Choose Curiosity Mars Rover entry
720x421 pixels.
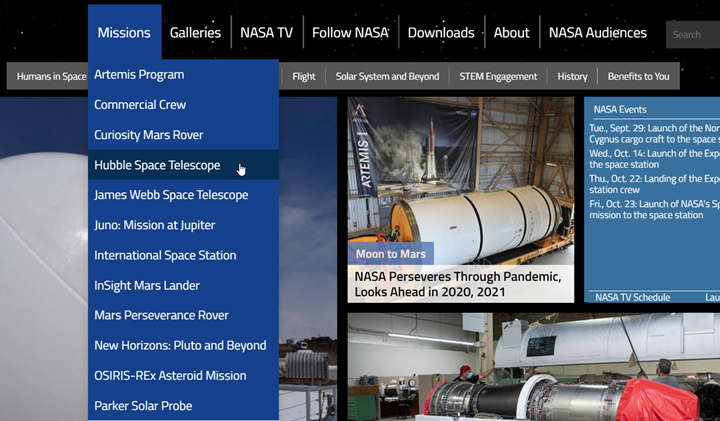[x=183, y=135]
